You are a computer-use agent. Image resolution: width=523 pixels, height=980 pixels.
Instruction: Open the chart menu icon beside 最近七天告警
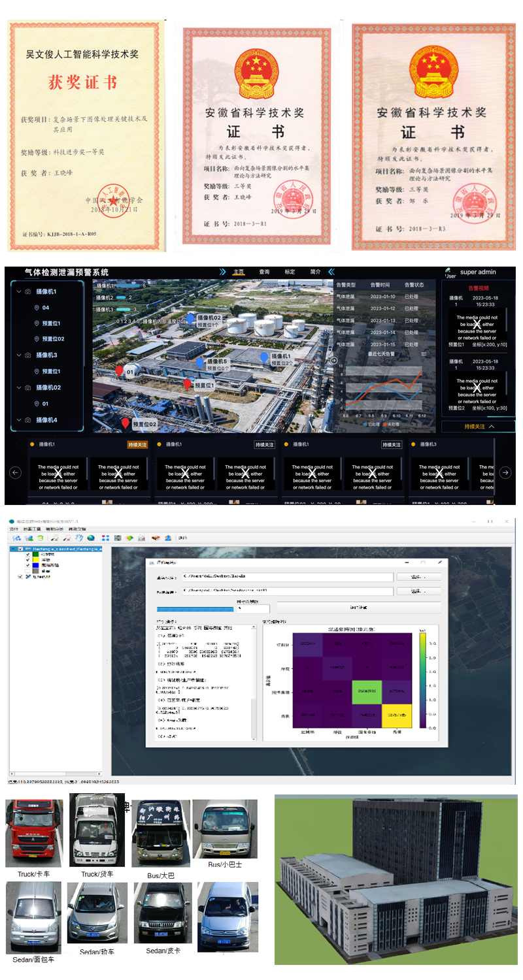(424, 353)
